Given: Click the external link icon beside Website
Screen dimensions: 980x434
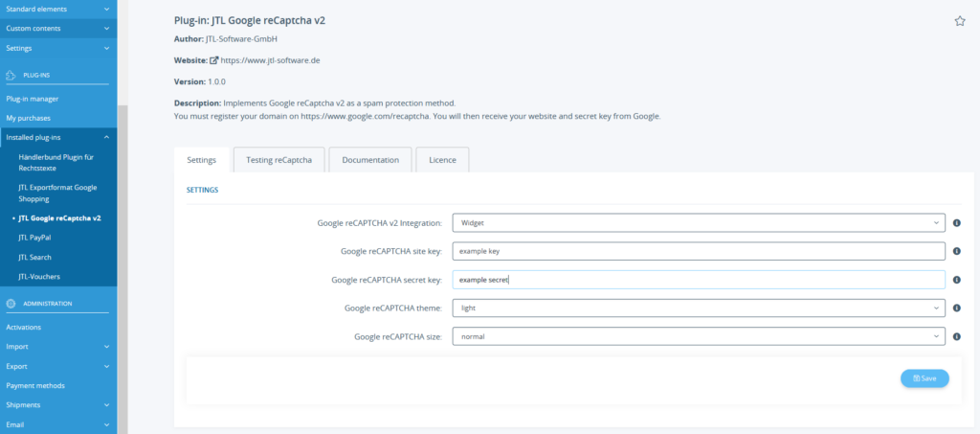Looking at the screenshot, I should tap(213, 60).
